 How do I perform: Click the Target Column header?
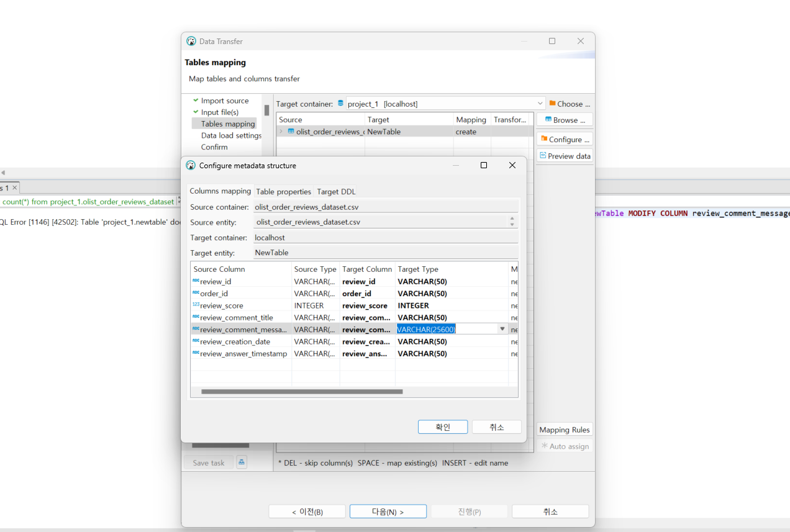(x=367, y=269)
